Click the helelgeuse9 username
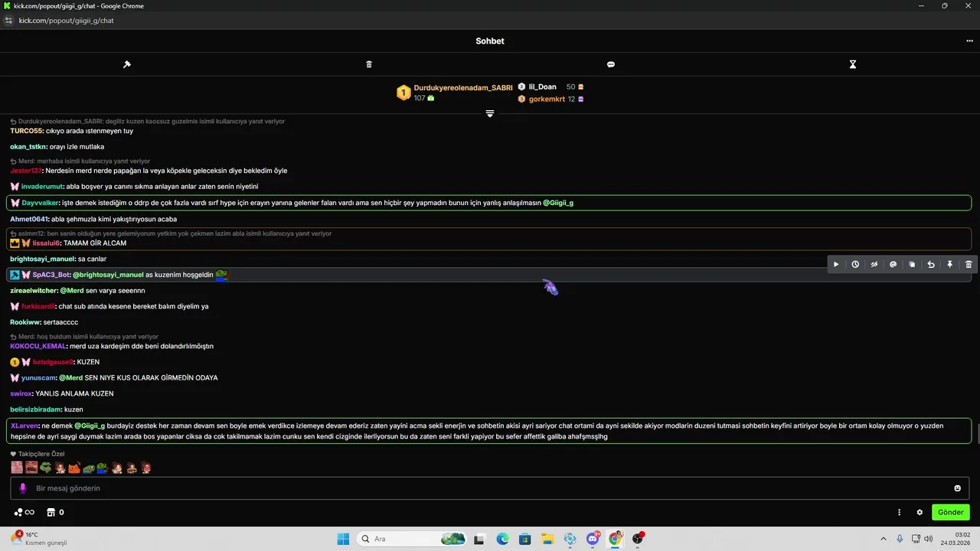980x551 pixels. pos(53,362)
